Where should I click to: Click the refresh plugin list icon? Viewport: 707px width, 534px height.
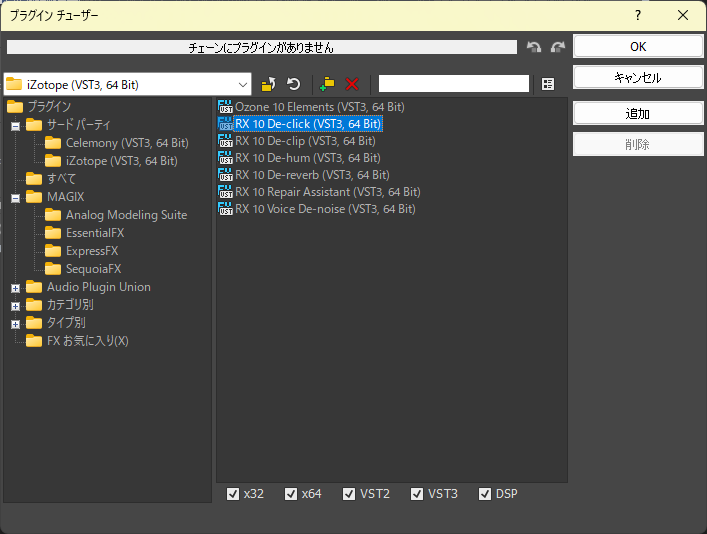pos(294,84)
